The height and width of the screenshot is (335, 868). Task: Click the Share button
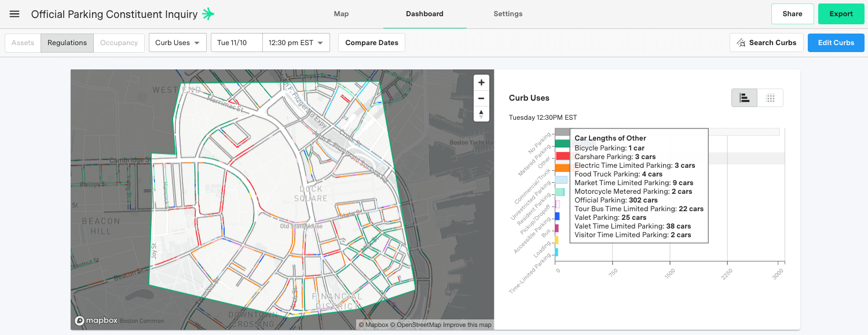coord(792,14)
